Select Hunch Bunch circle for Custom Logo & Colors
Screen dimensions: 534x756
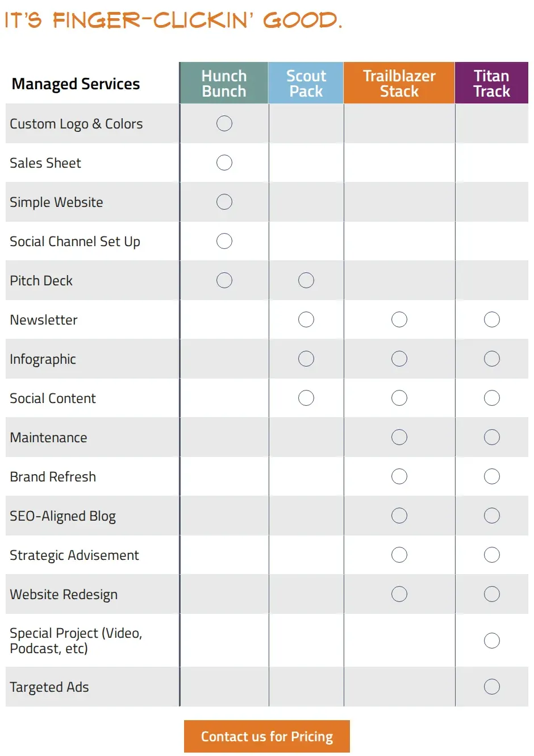click(x=224, y=123)
